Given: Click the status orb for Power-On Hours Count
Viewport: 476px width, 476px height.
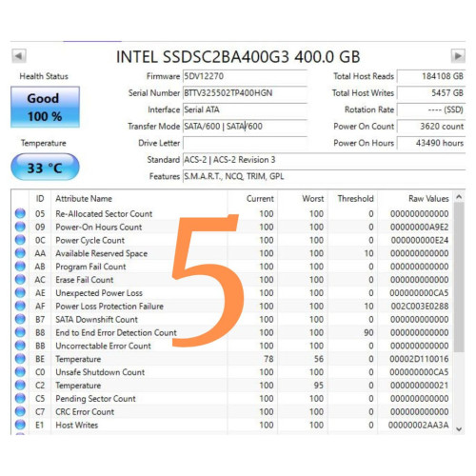Looking at the screenshot, I should click(x=20, y=227).
